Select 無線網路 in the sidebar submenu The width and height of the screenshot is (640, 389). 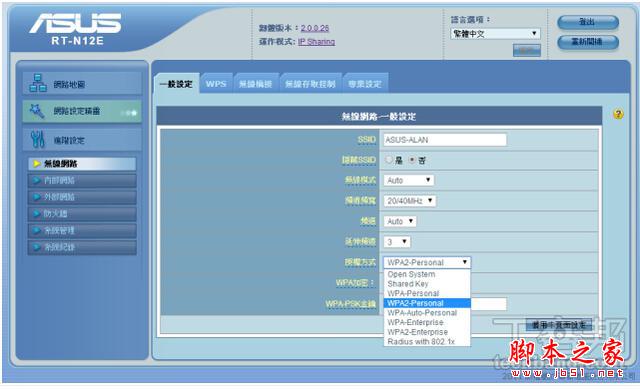point(82,164)
